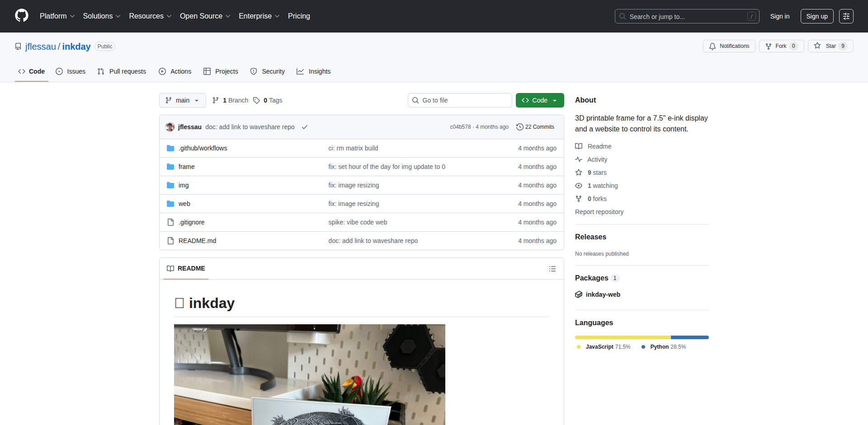
Task: Open the inkday repository name link
Action: click(76, 47)
